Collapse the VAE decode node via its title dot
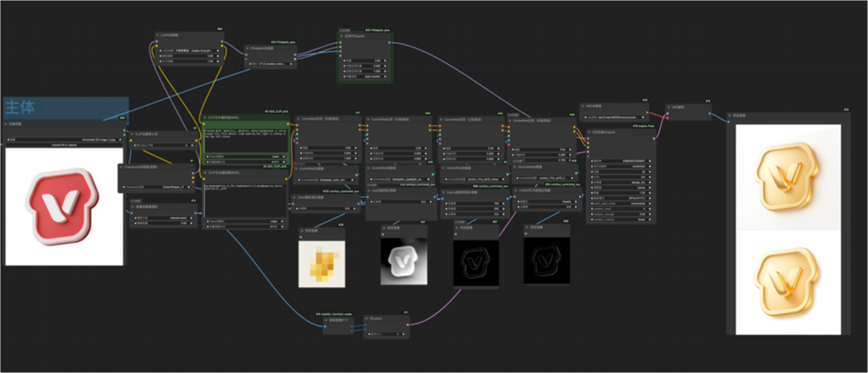Image resolution: width=868 pixels, height=373 pixels. pos(668,107)
